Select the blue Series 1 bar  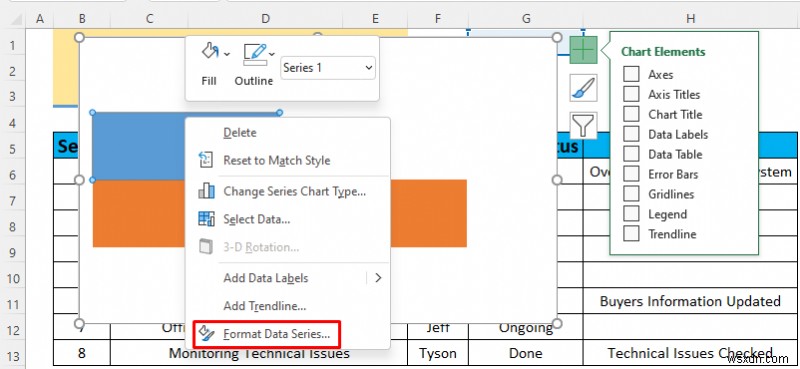[139, 146]
